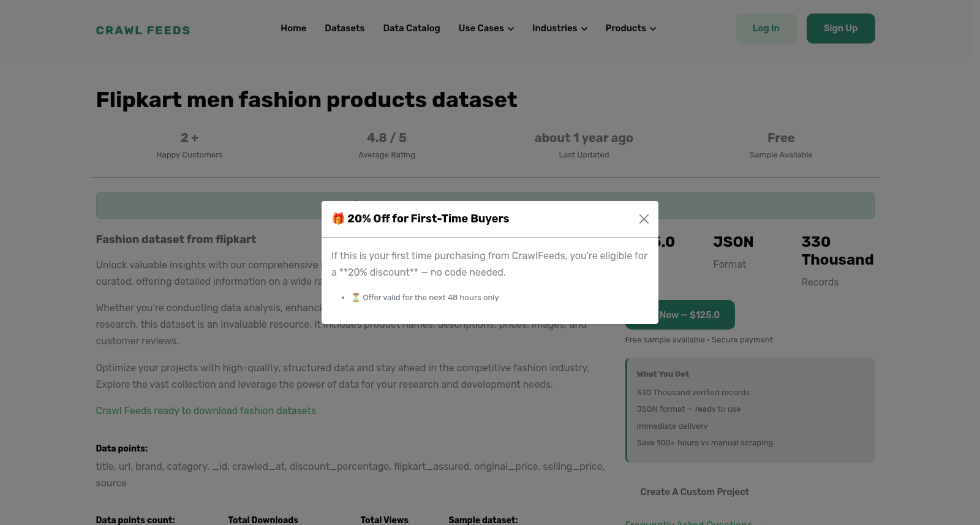This screenshot has height=525, width=980.
Task: Click the gift icon in popup title
Action: [x=338, y=219]
